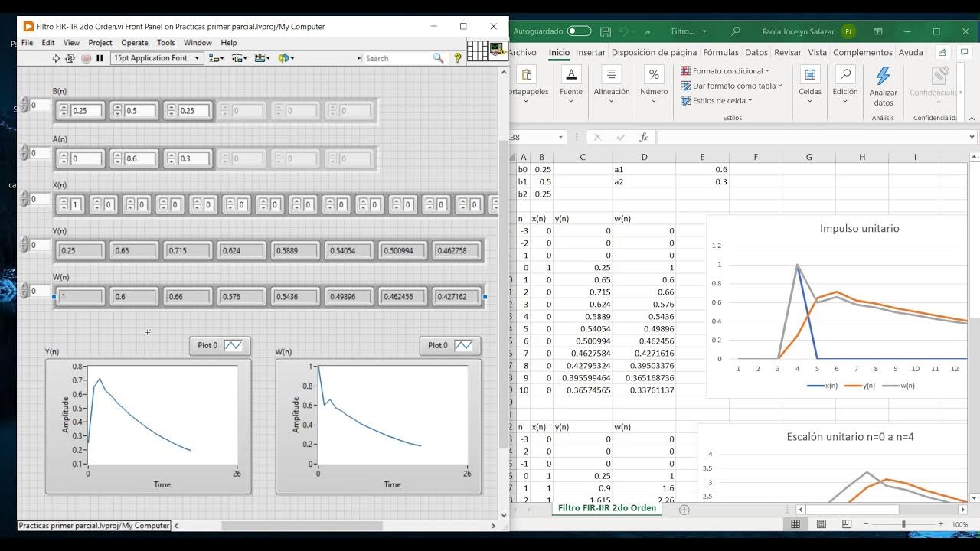Click the Excel zoom slider handle

pyautogui.click(x=903, y=524)
